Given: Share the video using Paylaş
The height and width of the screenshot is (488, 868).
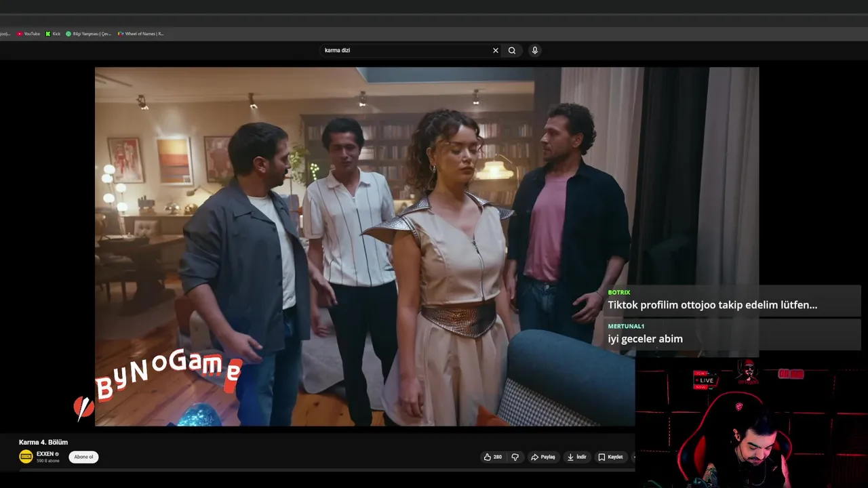Looking at the screenshot, I should pos(543,457).
